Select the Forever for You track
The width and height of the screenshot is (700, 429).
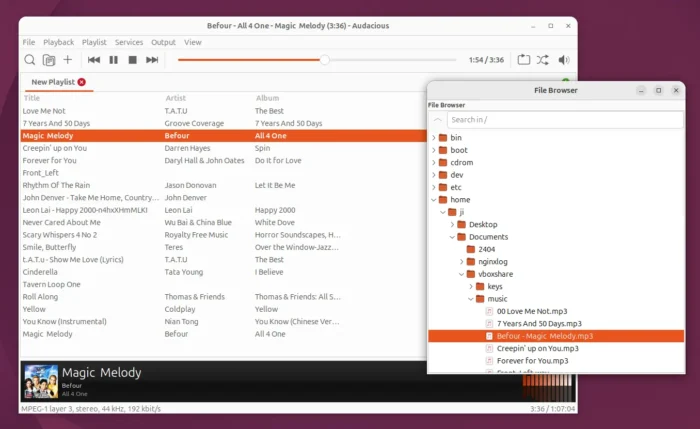[223, 160]
